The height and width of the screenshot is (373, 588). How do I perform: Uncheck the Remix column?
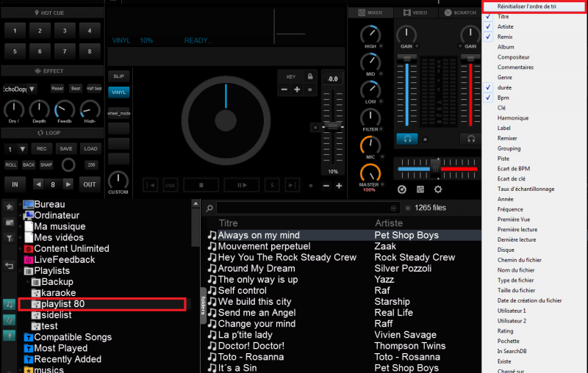488,37
